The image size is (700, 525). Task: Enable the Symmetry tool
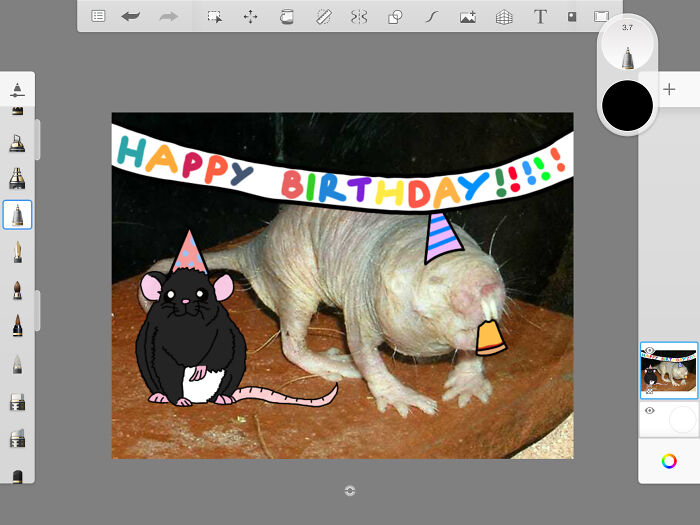coord(359,16)
